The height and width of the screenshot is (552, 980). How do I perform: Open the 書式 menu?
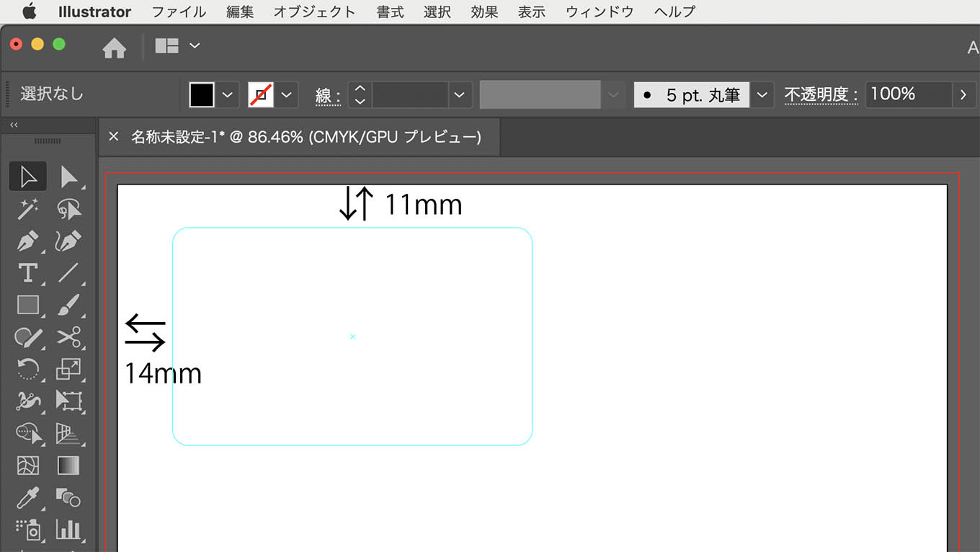point(390,12)
